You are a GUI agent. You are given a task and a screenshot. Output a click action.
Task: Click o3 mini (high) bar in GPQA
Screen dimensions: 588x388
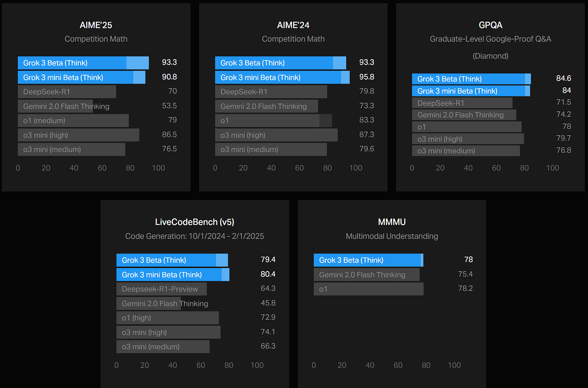(x=468, y=139)
